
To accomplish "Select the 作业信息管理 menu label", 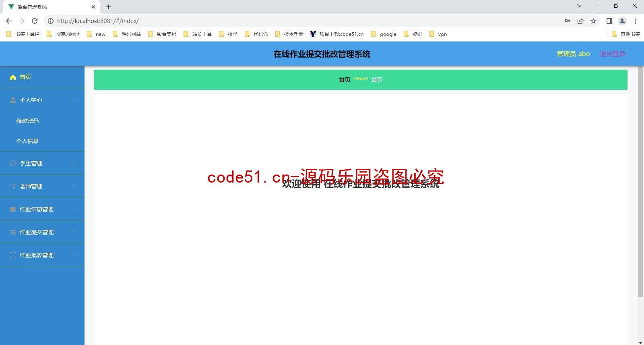I will click(x=37, y=209).
